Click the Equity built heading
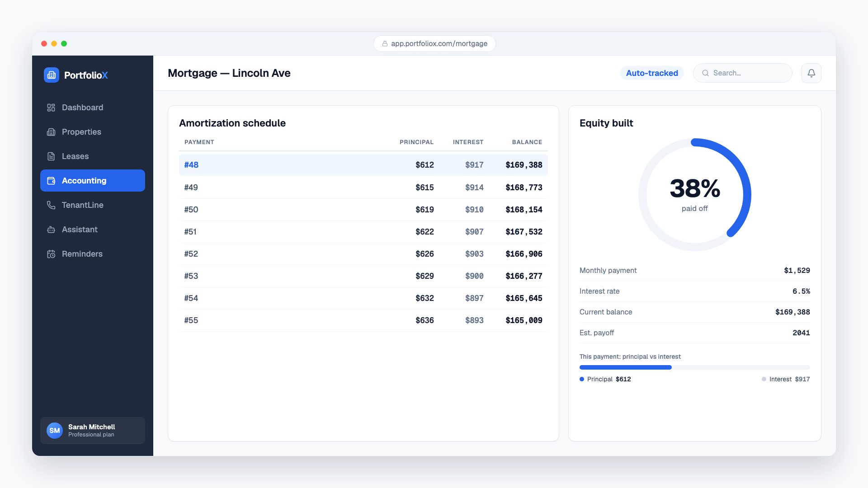Image resolution: width=868 pixels, height=488 pixels. point(606,123)
